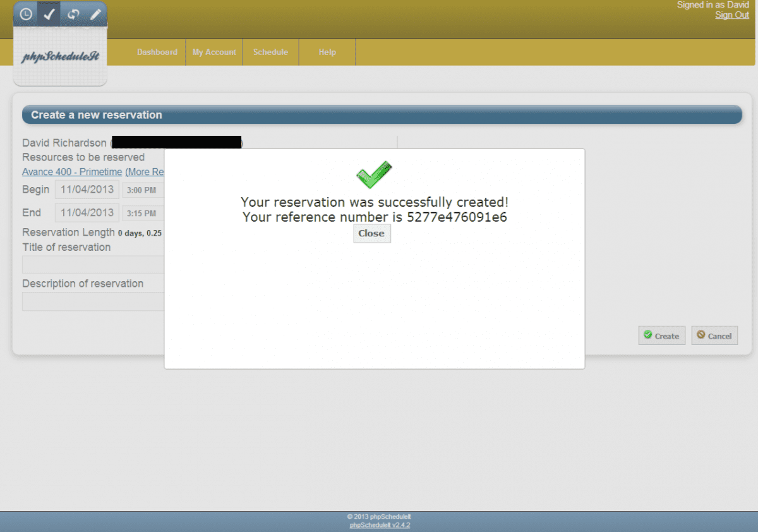Open the End time 3:15 PM dropdown
This screenshot has height=532, width=758.
143,214
